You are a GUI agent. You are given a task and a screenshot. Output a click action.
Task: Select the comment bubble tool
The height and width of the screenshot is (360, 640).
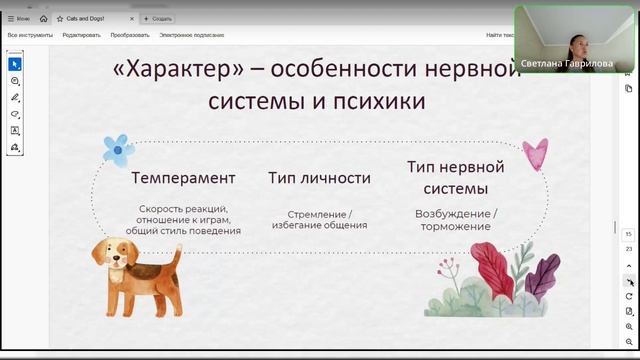[x=15, y=81]
